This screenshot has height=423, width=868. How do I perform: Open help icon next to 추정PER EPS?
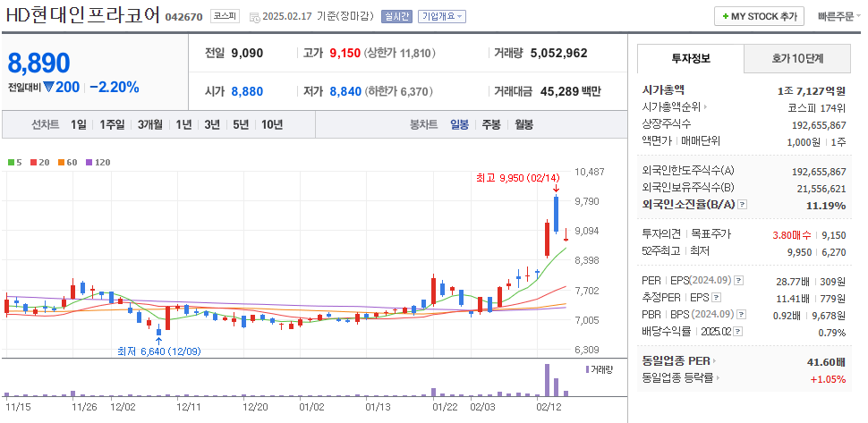click(716, 298)
